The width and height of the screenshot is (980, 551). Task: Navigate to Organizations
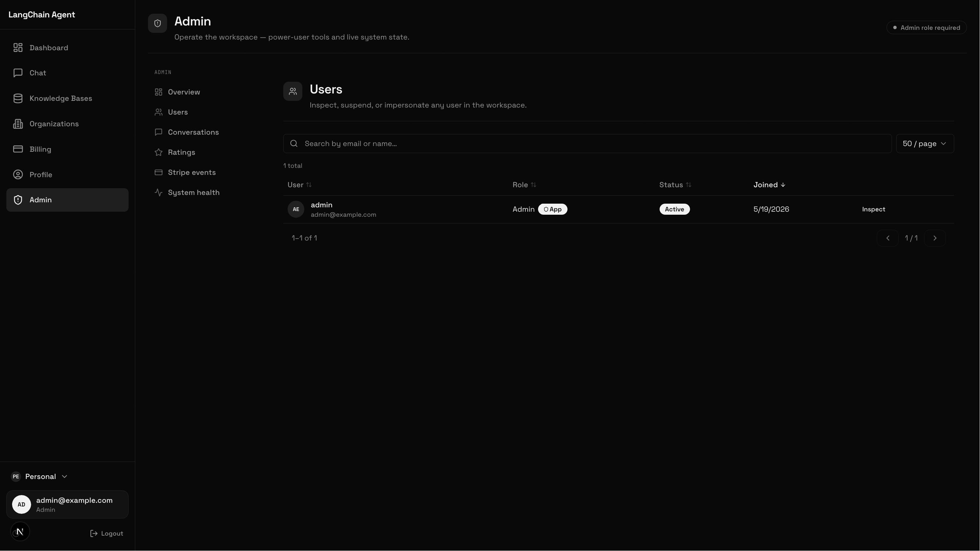click(67, 124)
